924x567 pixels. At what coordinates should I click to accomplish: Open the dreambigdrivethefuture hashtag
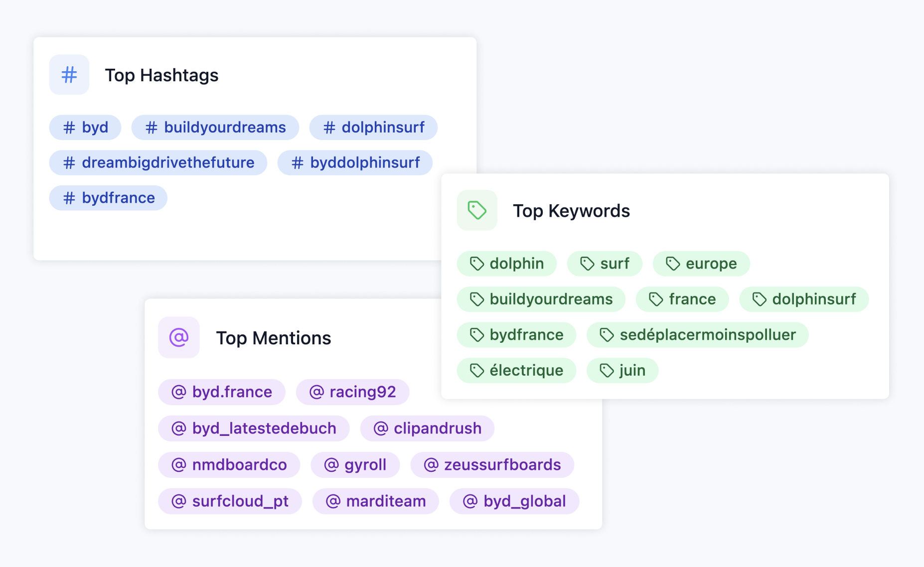click(158, 163)
